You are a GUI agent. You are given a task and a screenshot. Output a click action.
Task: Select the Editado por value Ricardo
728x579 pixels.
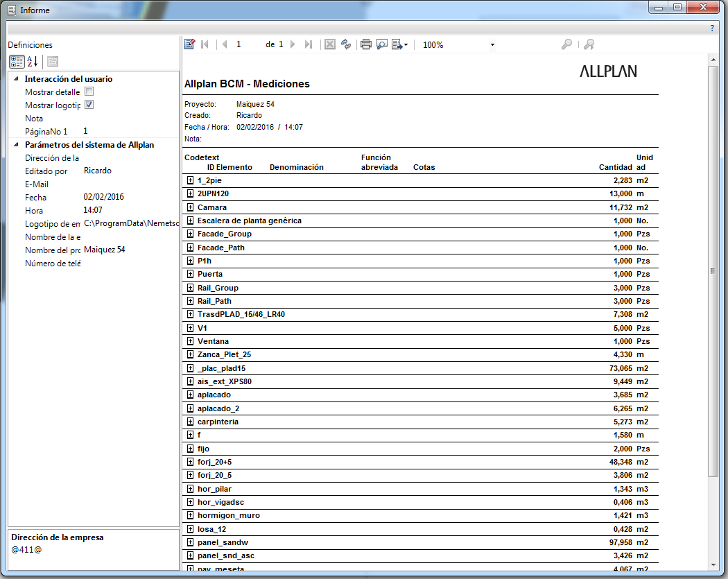coord(98,171)
